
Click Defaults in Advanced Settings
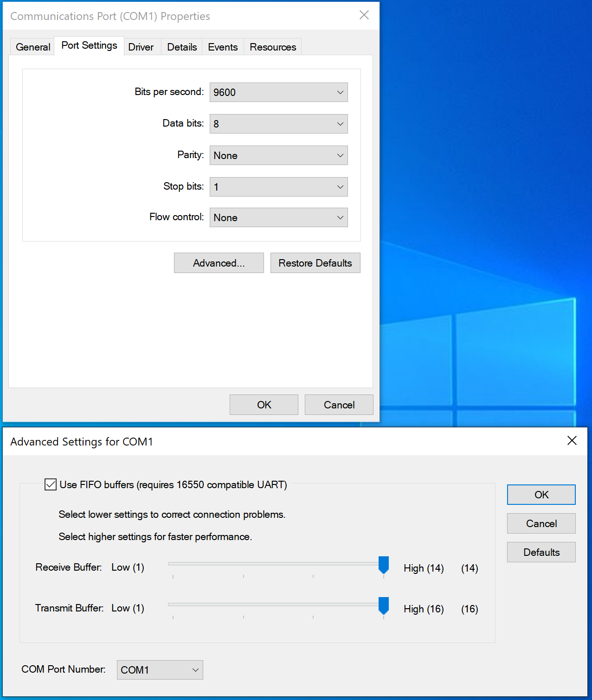(541, 552)
